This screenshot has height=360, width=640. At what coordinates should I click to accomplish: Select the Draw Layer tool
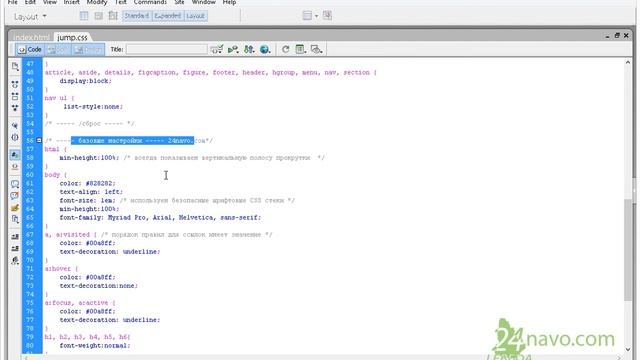(113, 16)
